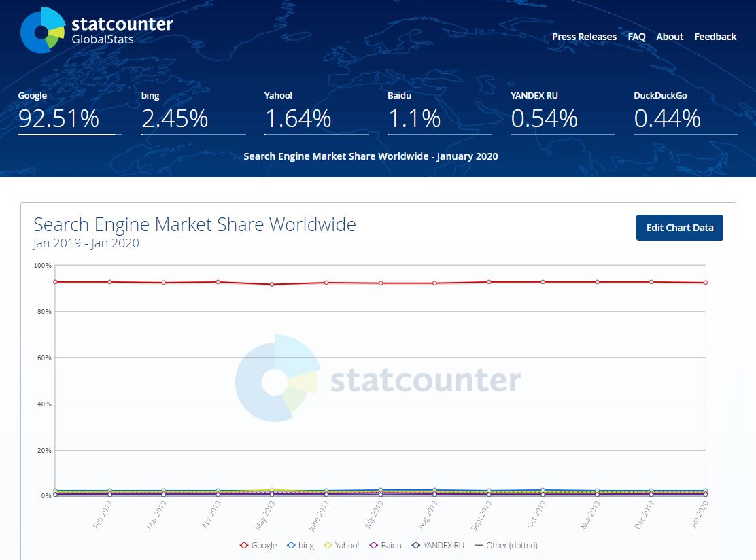
Task: Toggle the Google series in legend
Action: (258, 545)
